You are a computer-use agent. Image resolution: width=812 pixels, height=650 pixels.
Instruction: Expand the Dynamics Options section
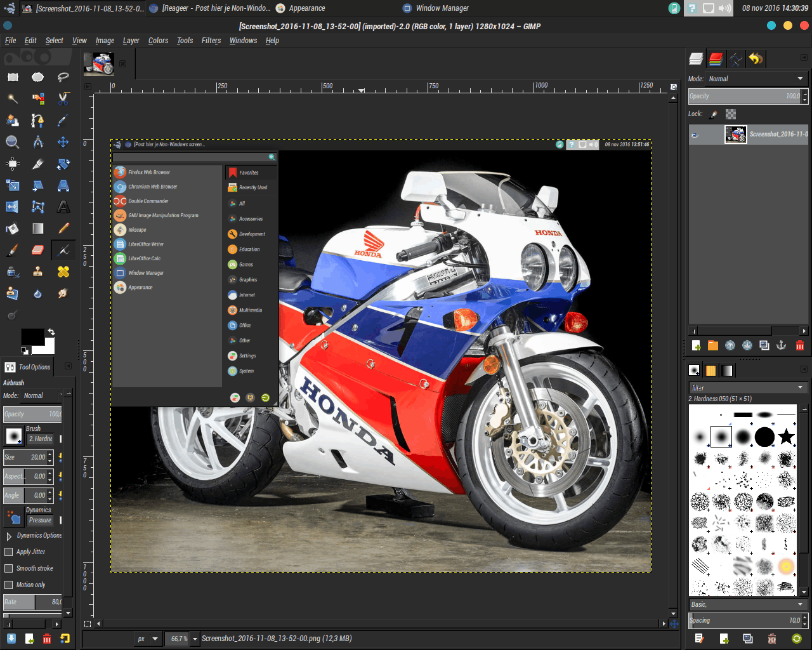[x=9, y=536]
